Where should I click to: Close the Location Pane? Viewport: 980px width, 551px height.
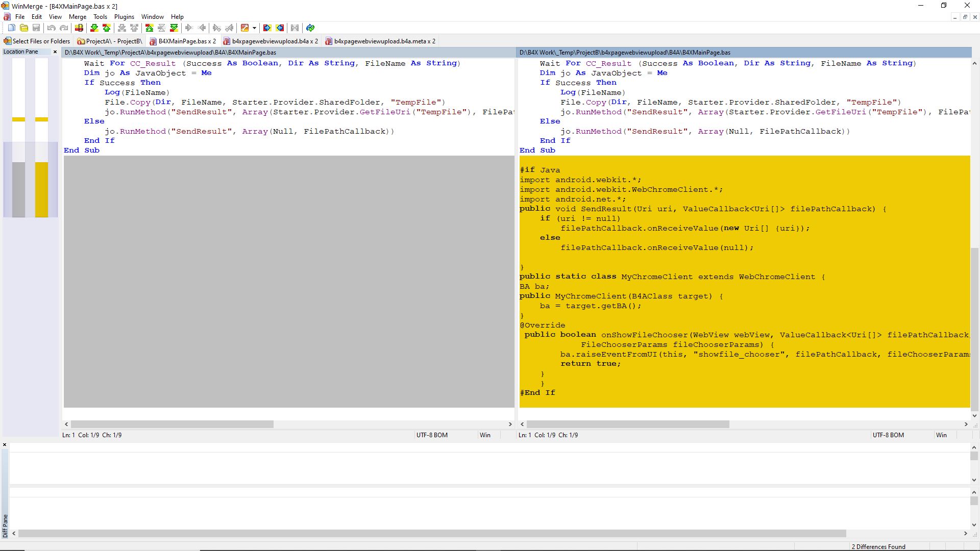pos(55,52)
